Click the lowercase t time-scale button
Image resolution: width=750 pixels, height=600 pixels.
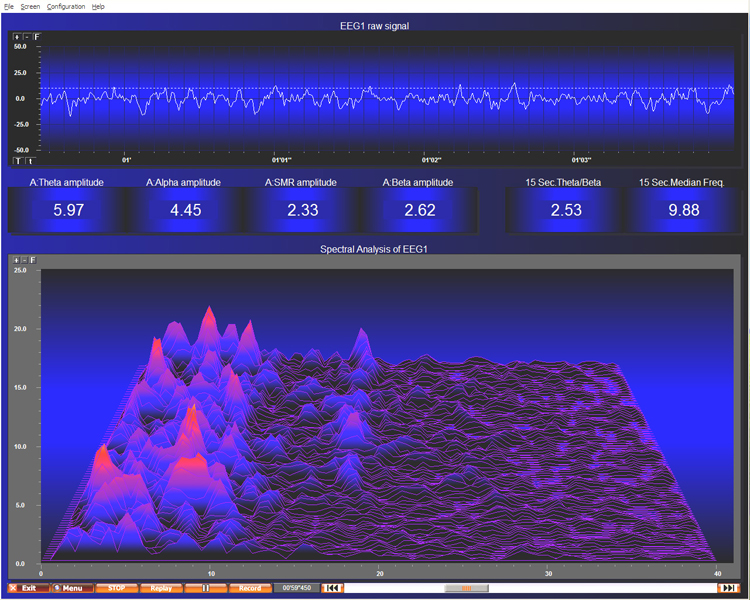(29, 160)
